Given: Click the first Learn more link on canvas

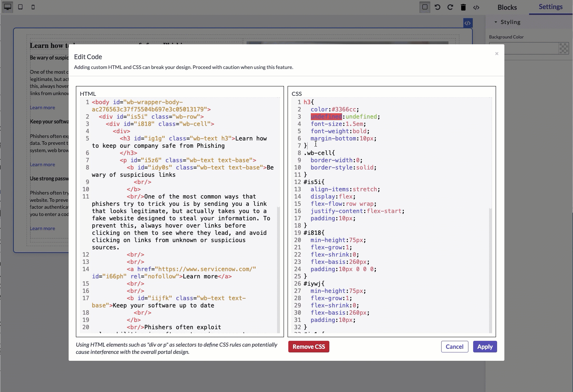Looking at the screenshot, I should (x=42, y=107).
